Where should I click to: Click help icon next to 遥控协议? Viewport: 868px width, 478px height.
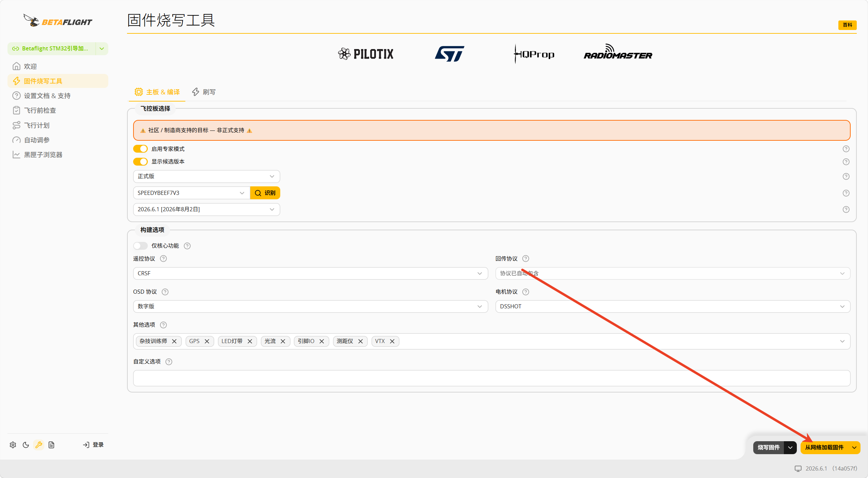tap(163, 259)
